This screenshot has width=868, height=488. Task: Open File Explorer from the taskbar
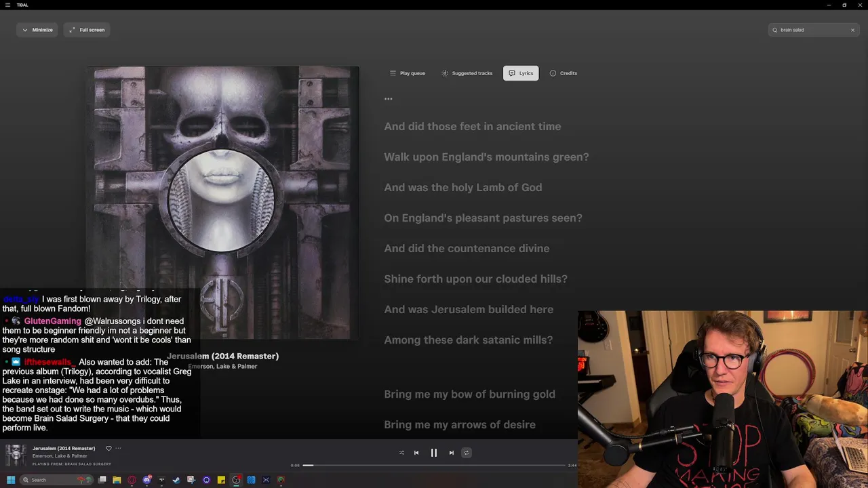tap(117, 480)
